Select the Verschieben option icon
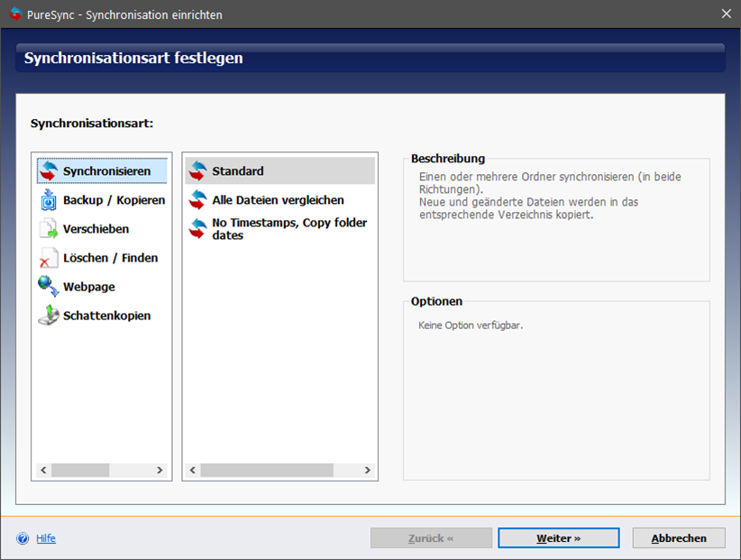Image resolution: width=741 pixels, height=560 pixels. tap(49, 228)
